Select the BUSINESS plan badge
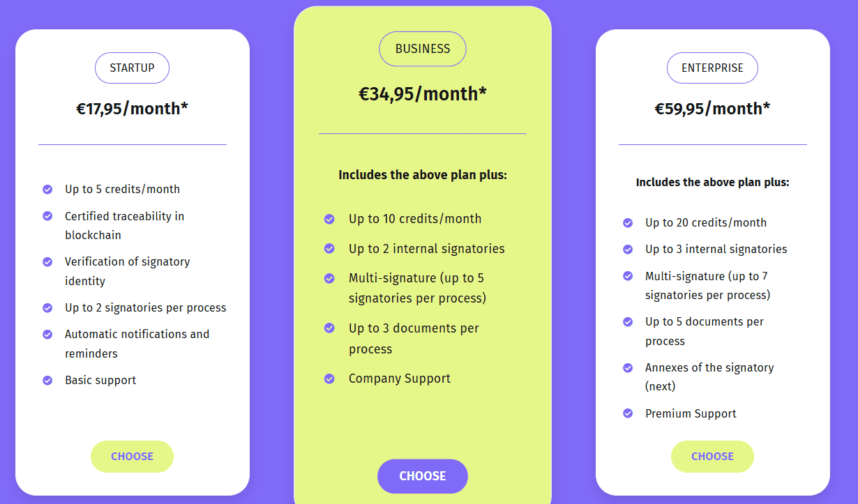858x504 pixels. [422, 49]
